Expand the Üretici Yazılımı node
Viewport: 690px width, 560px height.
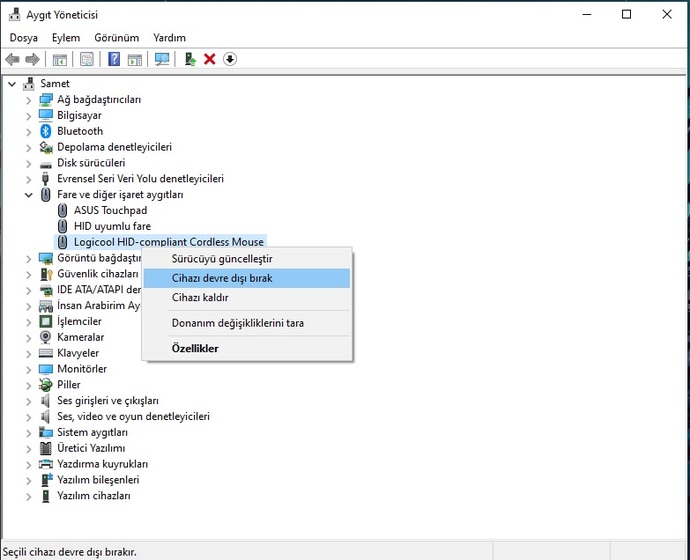tap(29, 449)
